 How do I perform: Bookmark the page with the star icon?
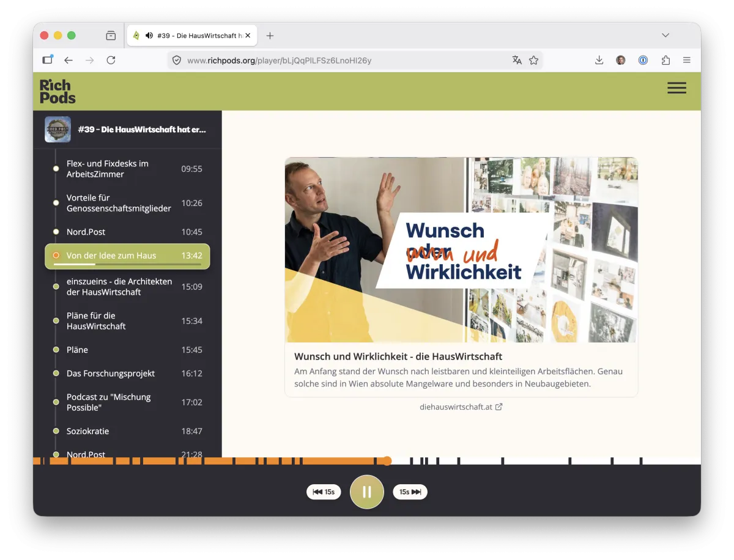click(x=532, y=60)
